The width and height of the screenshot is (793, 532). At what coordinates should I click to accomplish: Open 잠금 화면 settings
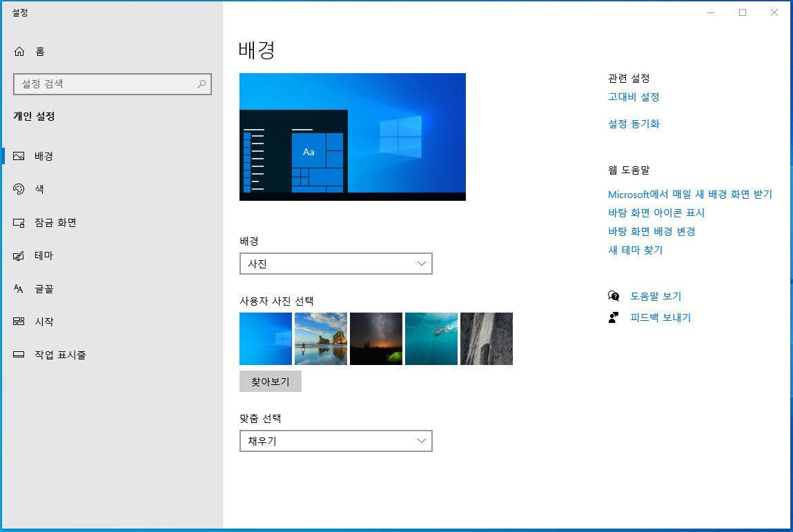tap(55, 222)
